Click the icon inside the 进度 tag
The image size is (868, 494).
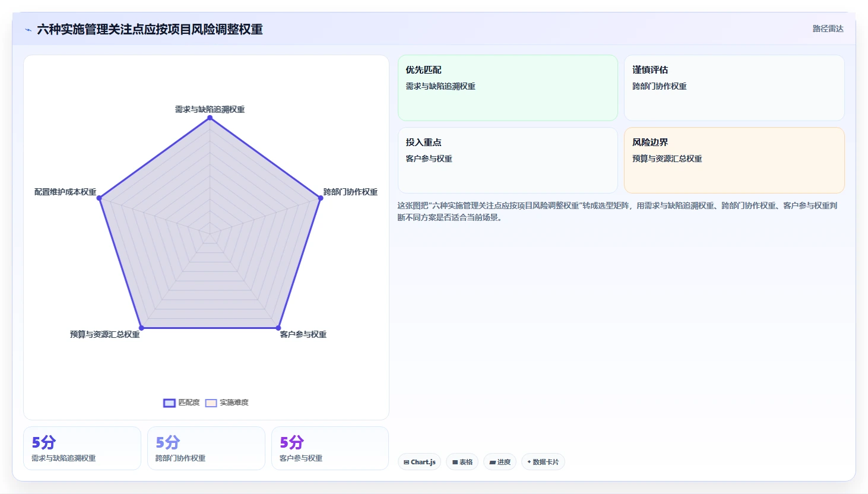pyautogui.click(x=492, y=462)
